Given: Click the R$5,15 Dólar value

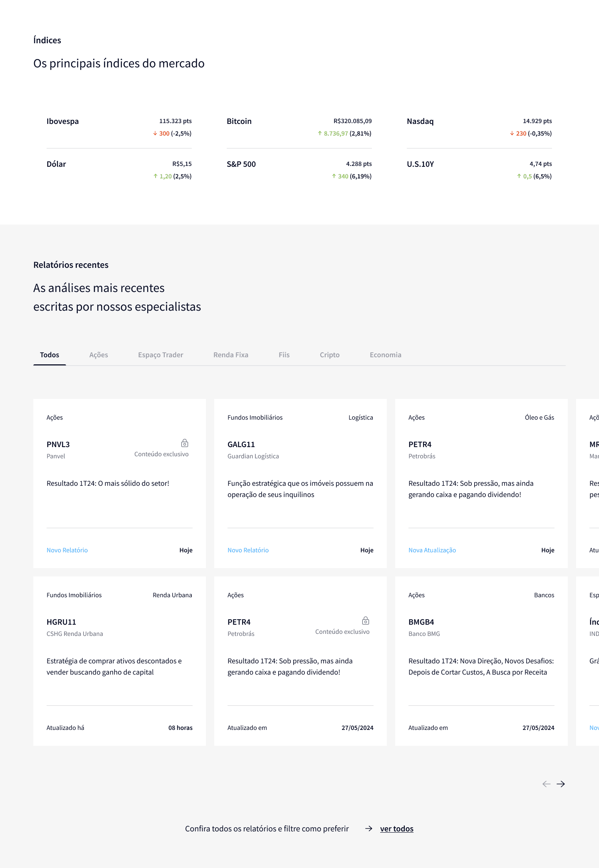Looking at the screenshot, I should tap(182, 164).
